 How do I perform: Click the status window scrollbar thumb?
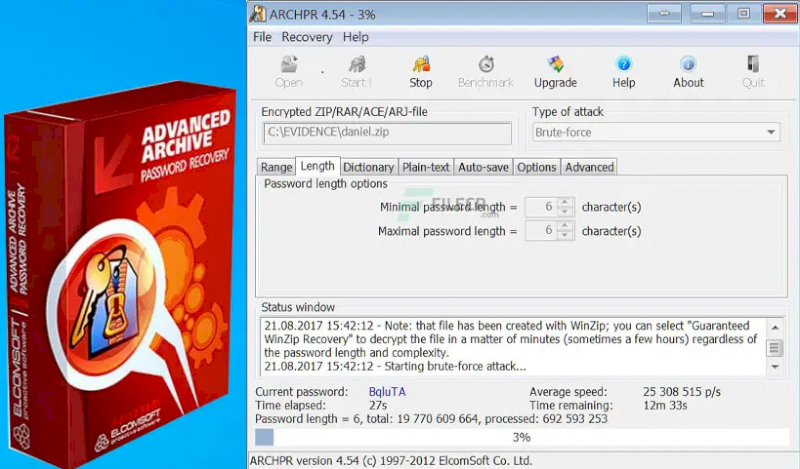774,348
